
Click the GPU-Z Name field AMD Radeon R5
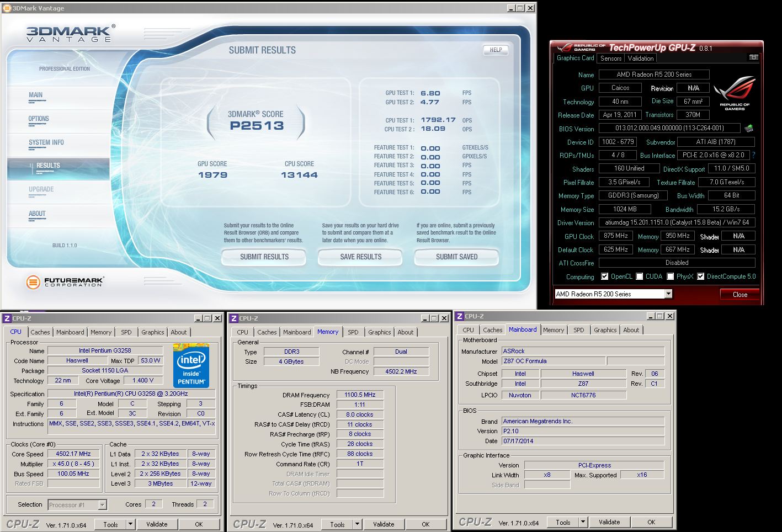coord(654,75)
